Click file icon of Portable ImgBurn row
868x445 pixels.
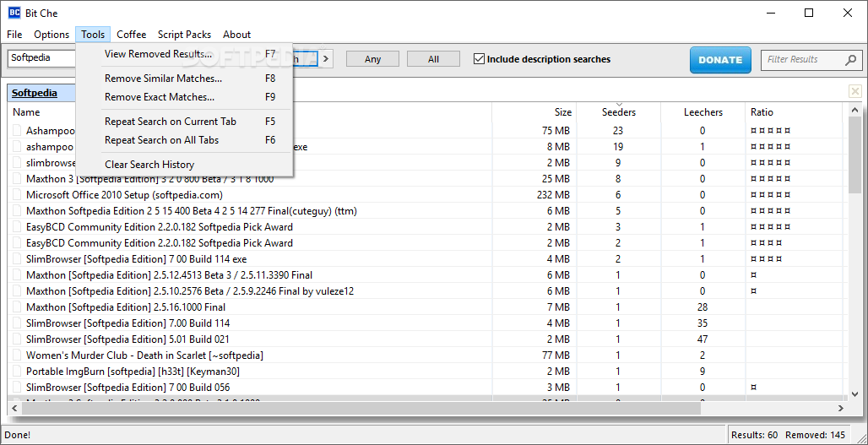coord(17,372)
